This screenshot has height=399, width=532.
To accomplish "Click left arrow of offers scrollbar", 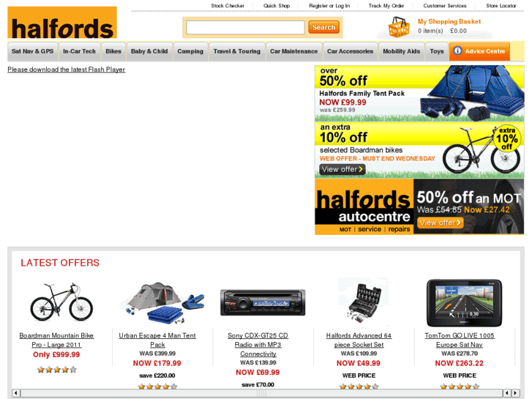I will 16,393.
